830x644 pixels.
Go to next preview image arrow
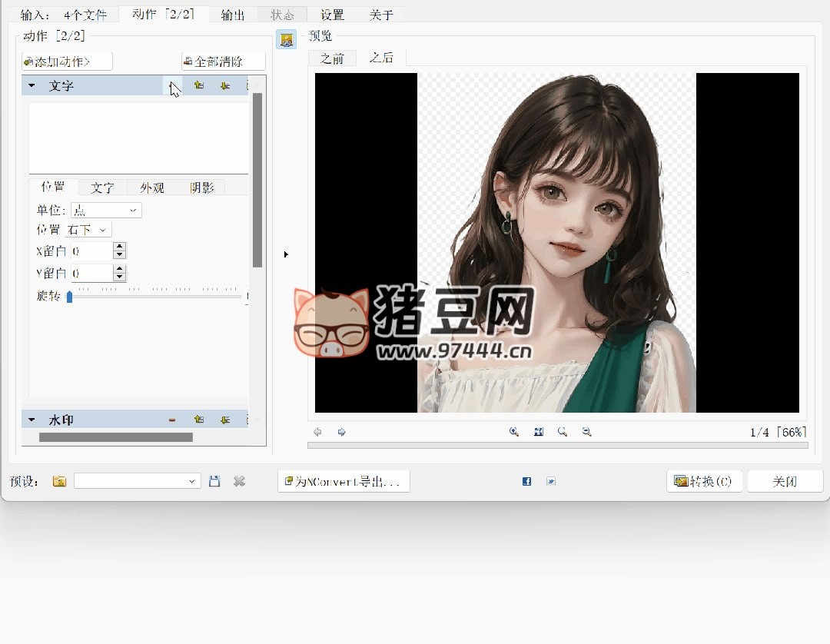[342, 432]
